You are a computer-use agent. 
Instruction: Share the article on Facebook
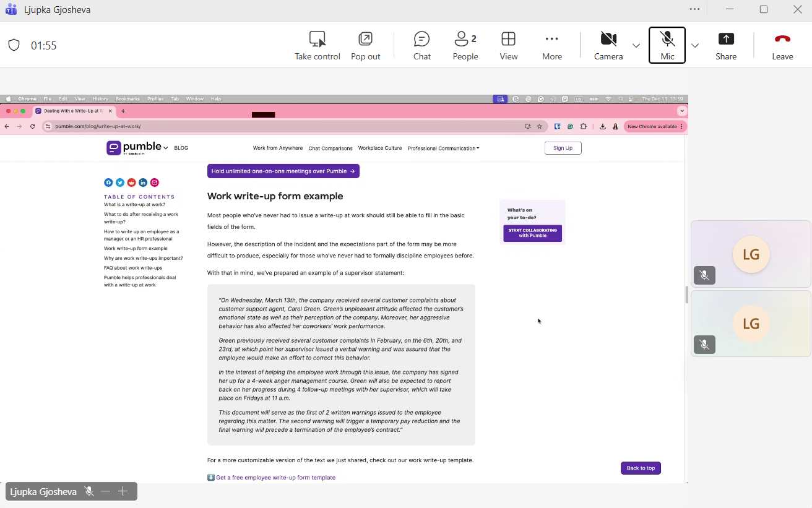[x=108, y=182]
